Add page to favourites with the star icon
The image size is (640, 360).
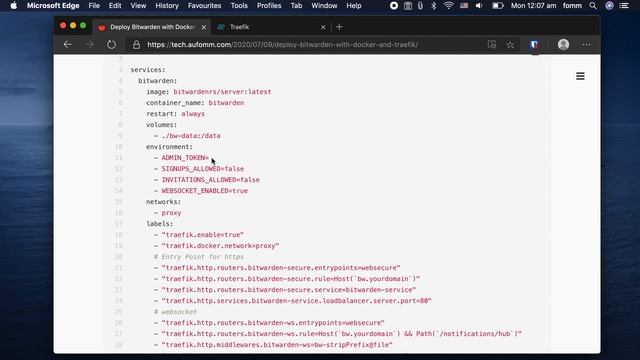(x=510, y=44)
